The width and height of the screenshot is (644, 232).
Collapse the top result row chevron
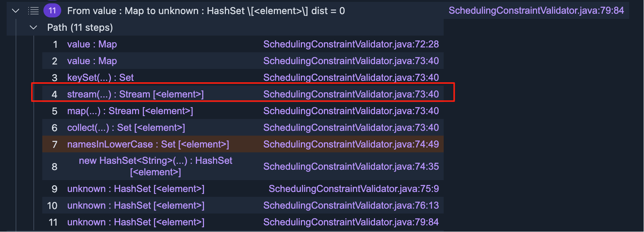[x=16, y=11]
